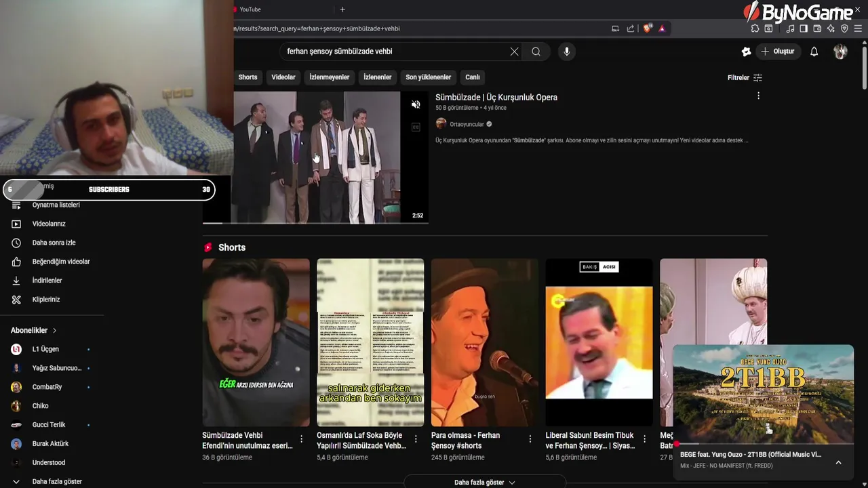This screenshot has width=868, height=488.
Task: Open the browser hamburger menu
Action: [858, 28]
